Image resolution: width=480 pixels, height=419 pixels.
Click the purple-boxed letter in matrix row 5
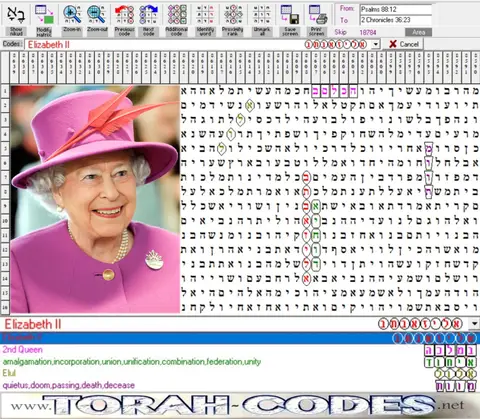pyautogui.click(x=429, y=148)
